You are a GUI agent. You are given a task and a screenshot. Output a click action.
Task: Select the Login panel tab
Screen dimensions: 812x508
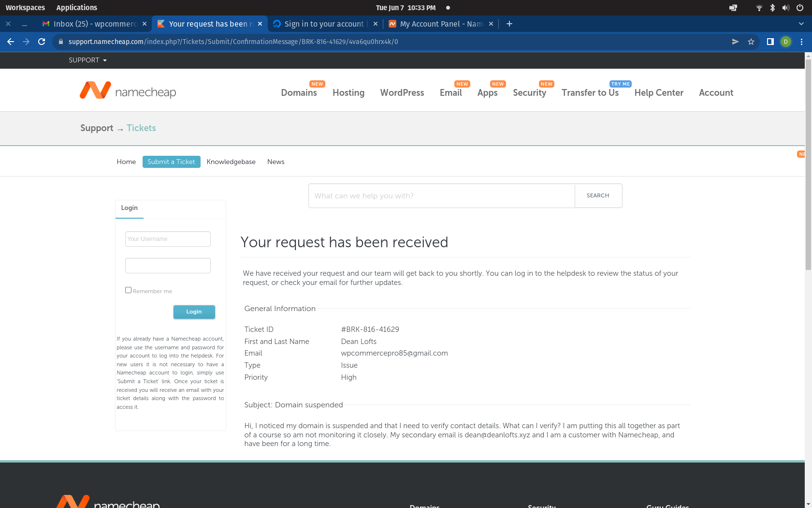pos(130,208)
